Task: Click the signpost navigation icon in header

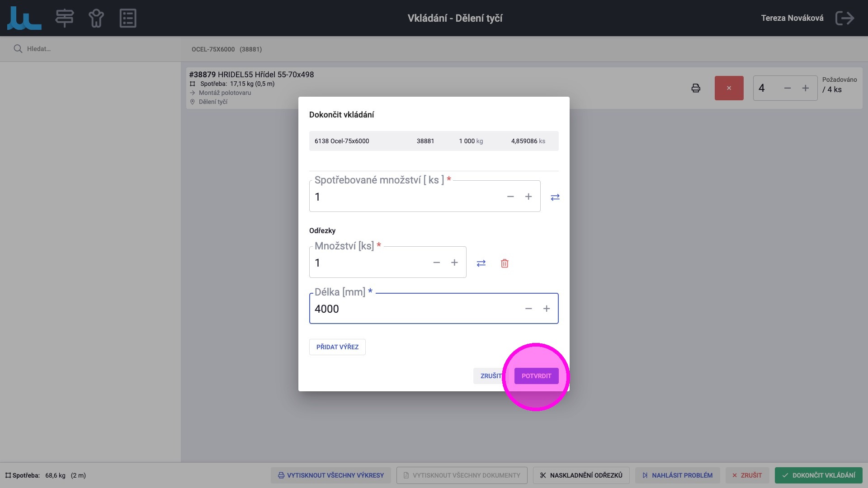Action: point(64,18)
